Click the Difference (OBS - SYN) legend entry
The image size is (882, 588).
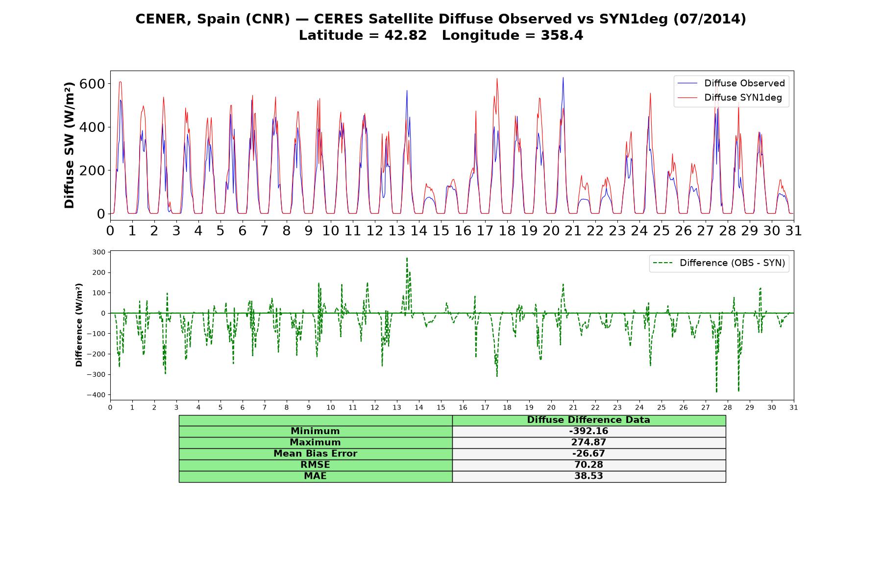pyautogui.click(x=719, y=263)
